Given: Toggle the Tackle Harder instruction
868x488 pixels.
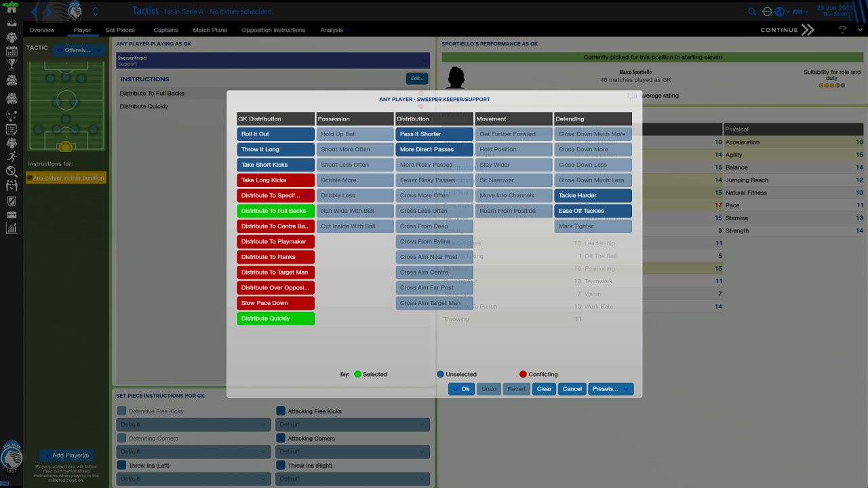Looking at the screenshot, I should click(x=593, y=196).
